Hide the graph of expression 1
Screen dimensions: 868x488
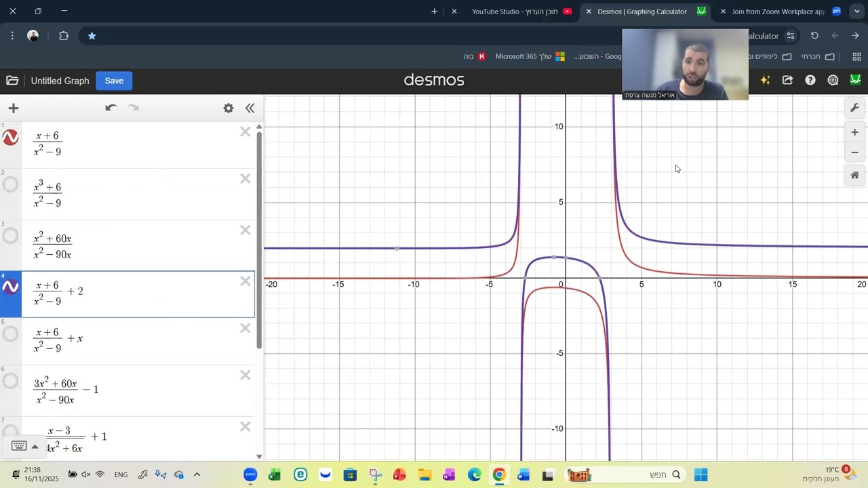pyautogui.click(x=10, y=138)
